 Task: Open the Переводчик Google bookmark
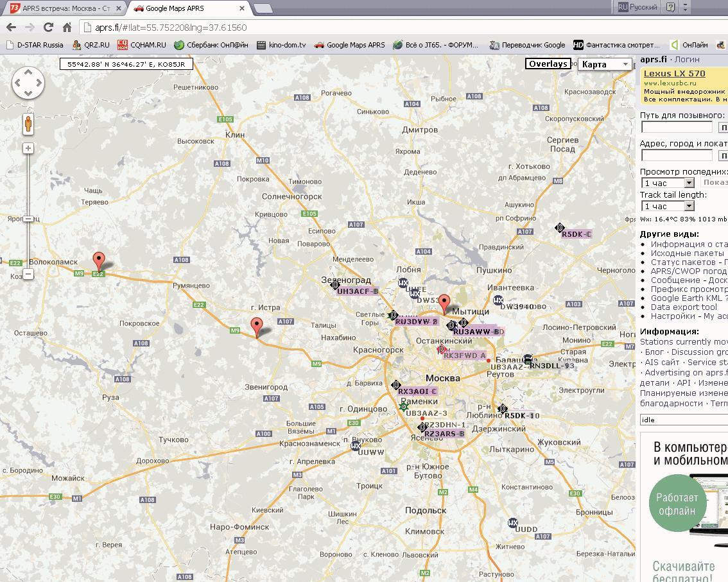pos(528,45)
